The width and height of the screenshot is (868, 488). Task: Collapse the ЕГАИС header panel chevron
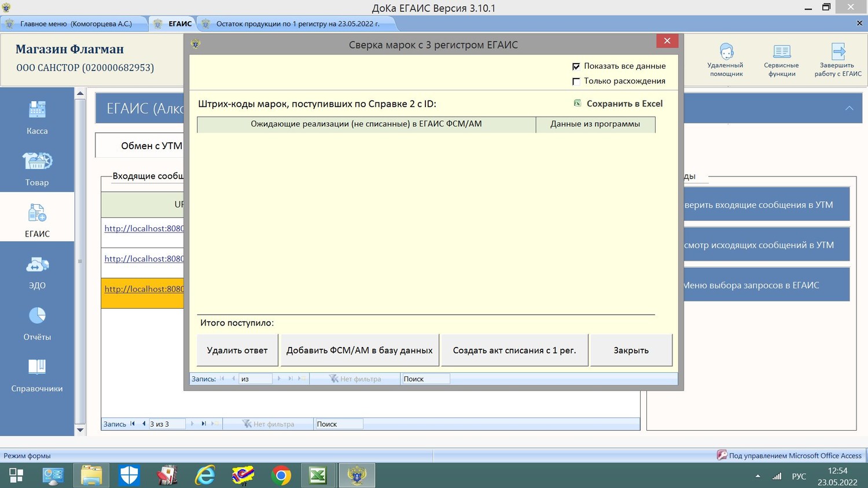pos(849,108)
